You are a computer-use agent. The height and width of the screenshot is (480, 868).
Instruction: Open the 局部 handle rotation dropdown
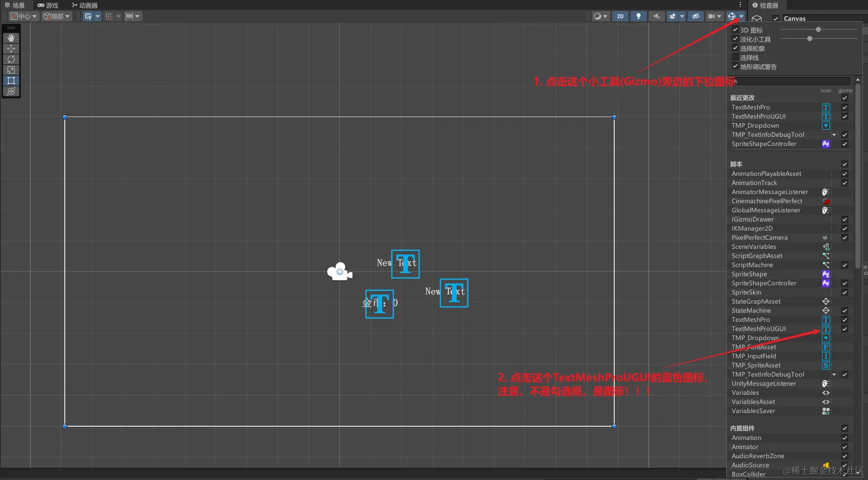coord(56,16)
